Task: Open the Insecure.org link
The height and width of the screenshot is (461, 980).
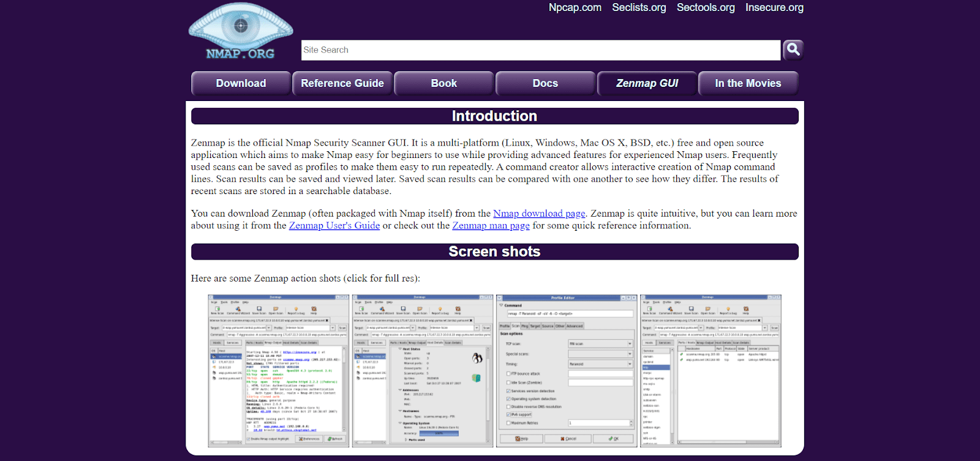Action: coord(774,7)
